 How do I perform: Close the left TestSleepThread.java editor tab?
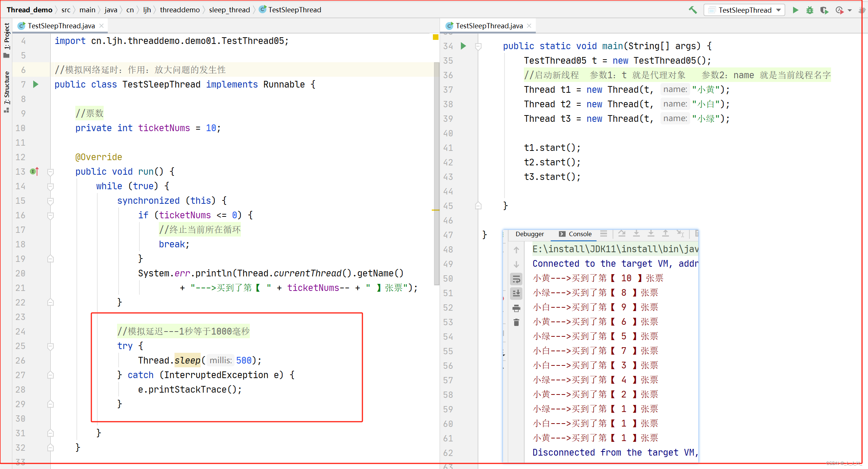coord(101,26)
